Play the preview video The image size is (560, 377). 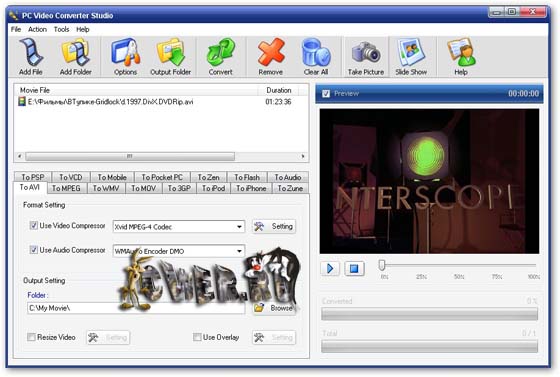(x=330, y=268)
